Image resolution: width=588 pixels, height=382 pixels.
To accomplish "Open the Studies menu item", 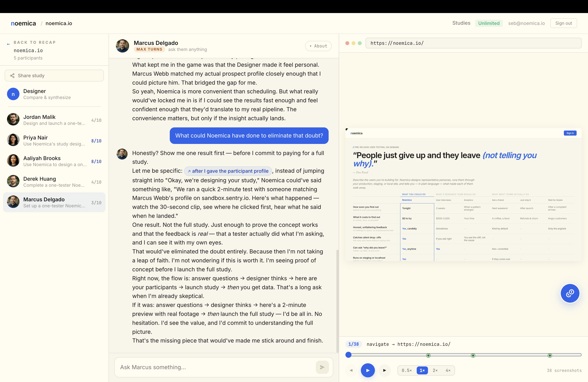I will (x=461, y=23).
